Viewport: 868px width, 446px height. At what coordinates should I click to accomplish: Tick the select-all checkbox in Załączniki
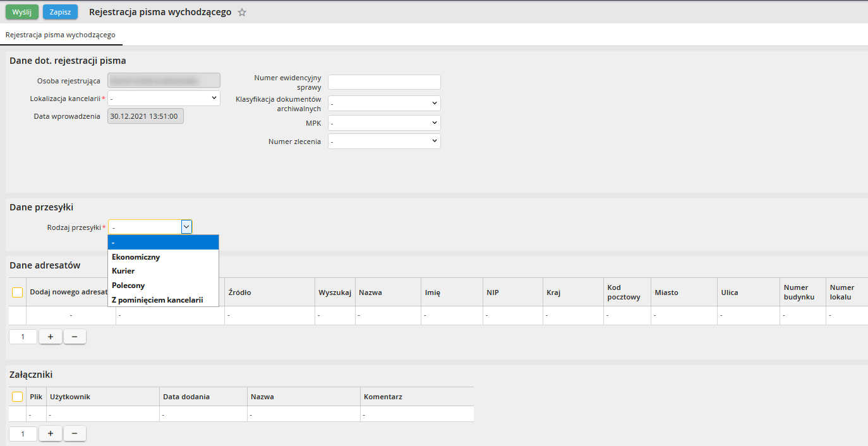[x=18, y=397]
